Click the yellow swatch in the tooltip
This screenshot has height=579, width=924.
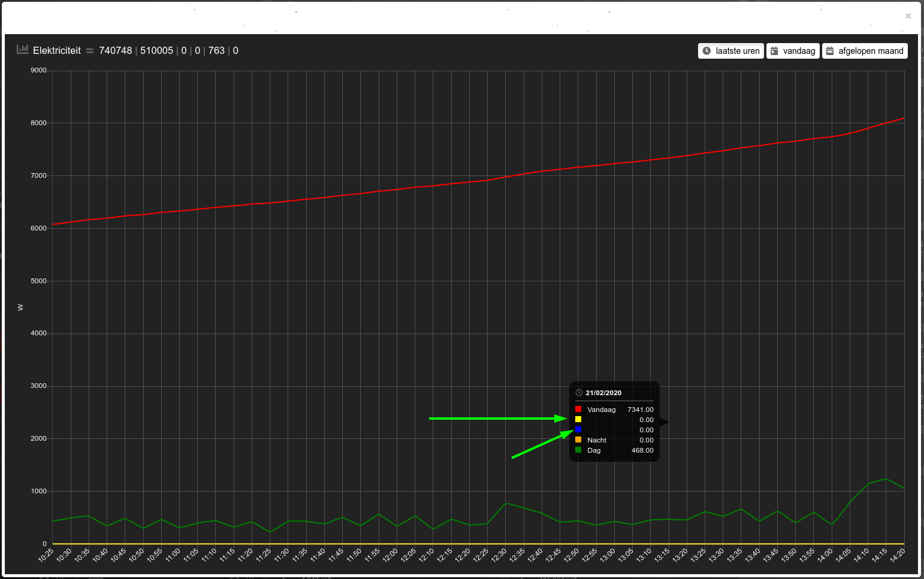pyautogui.click(x=578, y=419)
